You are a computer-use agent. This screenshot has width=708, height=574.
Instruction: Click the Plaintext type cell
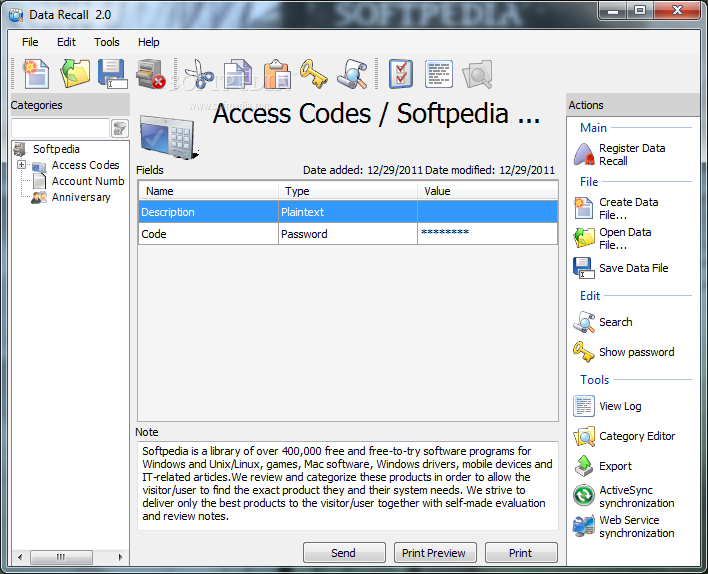tap(348, 212)
